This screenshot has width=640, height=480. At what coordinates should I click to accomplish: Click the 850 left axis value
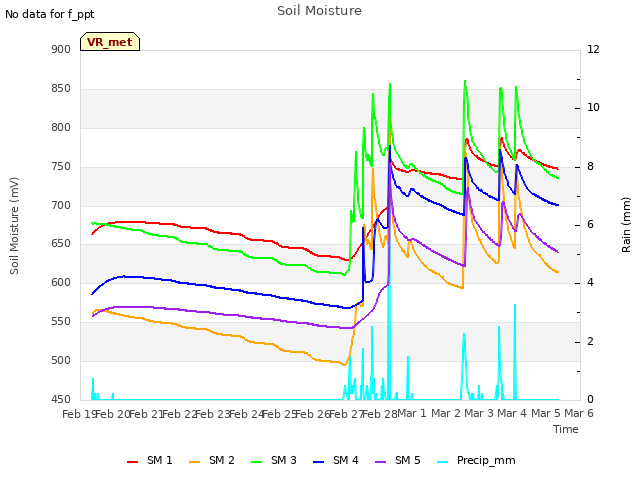pos(61,89)
